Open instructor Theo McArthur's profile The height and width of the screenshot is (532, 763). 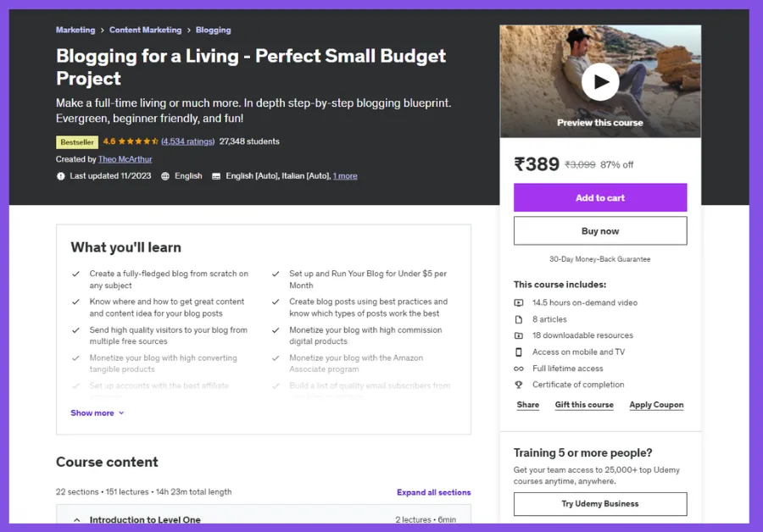click(125, 159)
